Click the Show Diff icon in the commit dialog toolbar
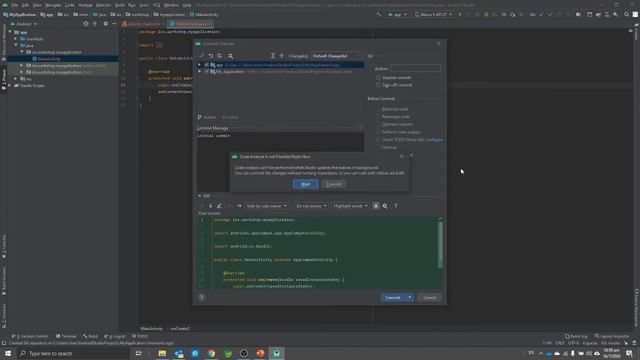640x360 pixels. 202,56
